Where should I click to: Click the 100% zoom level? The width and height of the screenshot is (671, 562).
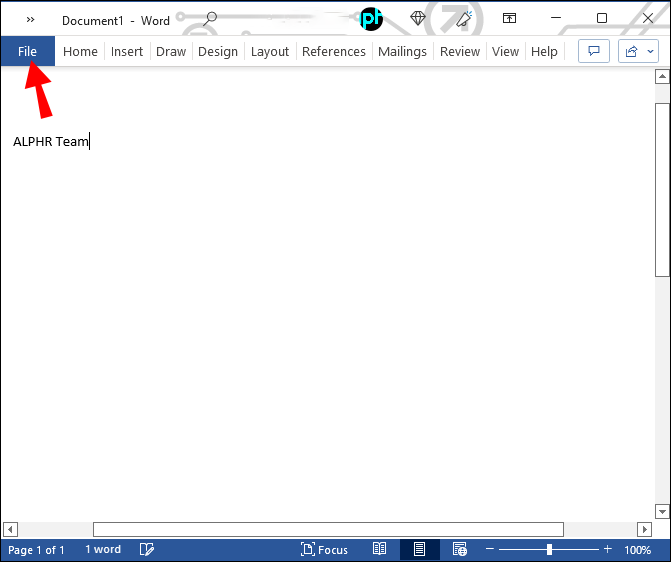click(x=637, y=550)
